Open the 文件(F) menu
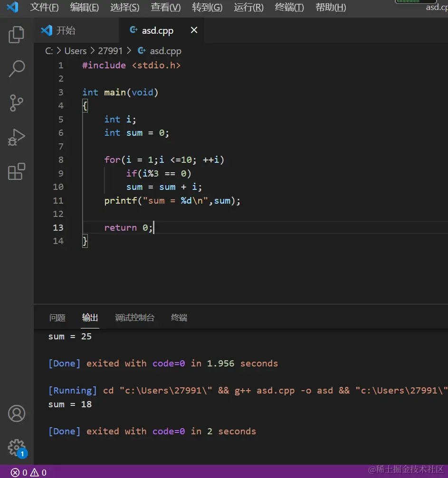This screenshot has height=478, width=448. click(44, 7)
